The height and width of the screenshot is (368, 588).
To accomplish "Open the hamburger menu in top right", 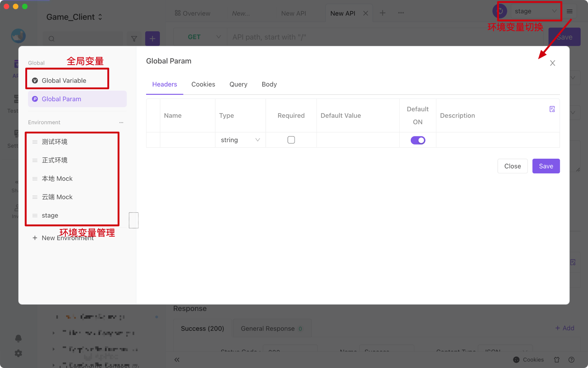I will (x=569, y=11).
